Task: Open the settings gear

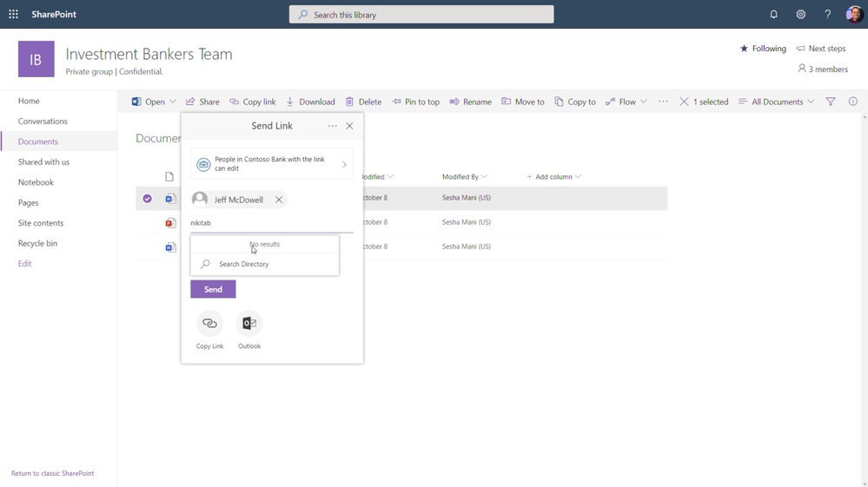Action: coord(800,15)
